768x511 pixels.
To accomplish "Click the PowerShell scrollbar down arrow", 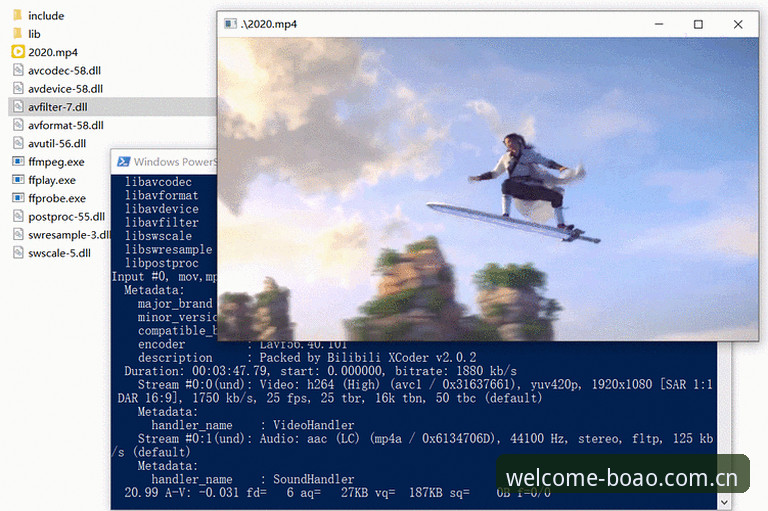I will pyautogui.click(x=724, y=502).
